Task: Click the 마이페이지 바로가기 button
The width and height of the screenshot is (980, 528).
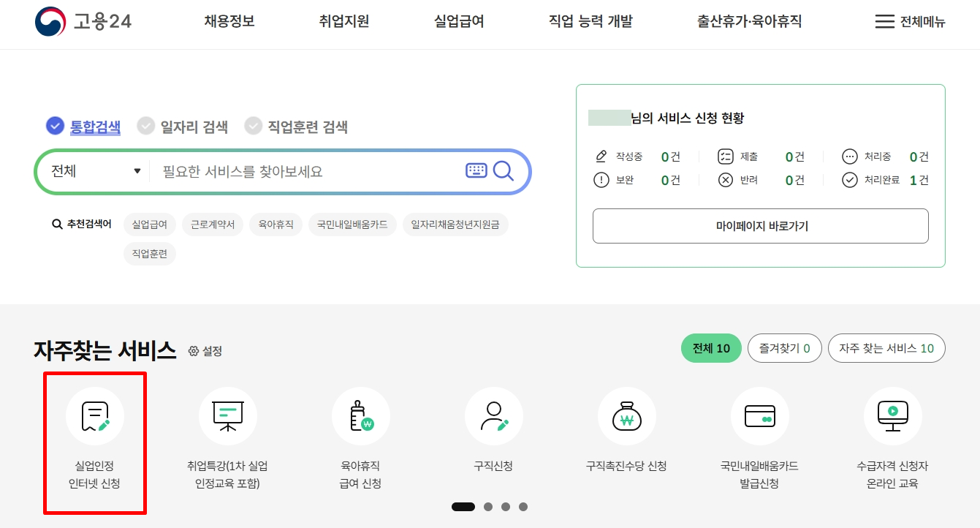Action: 760,226
